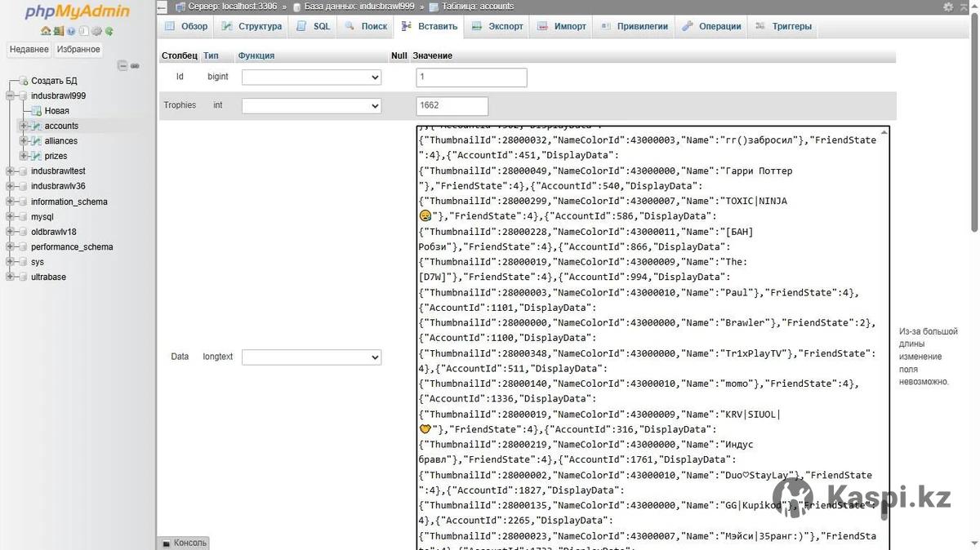Open the function dropdown for Id column
Image resolution: width=980 pixels, height=550 pixels.
click(312, 78)
